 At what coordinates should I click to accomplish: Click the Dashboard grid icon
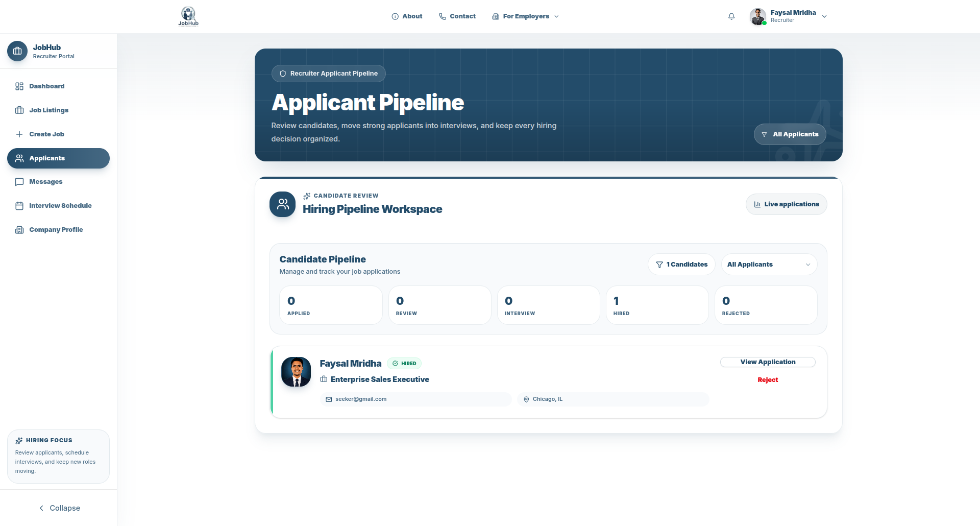[19, 86]
